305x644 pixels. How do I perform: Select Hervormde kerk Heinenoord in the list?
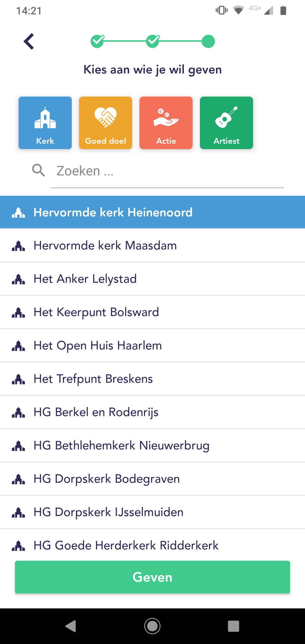pos(152,212)
